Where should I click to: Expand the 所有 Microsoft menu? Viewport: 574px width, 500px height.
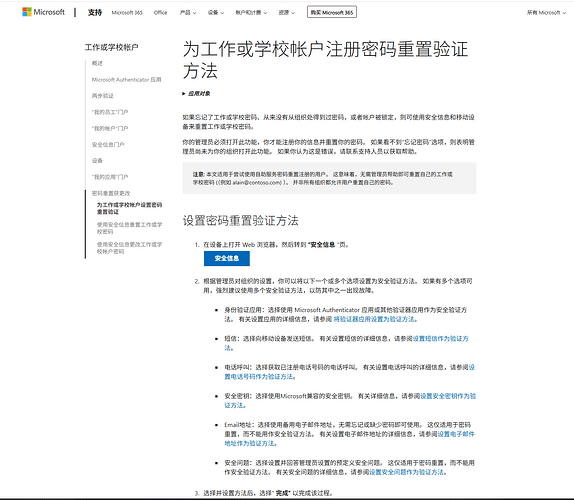546,12
